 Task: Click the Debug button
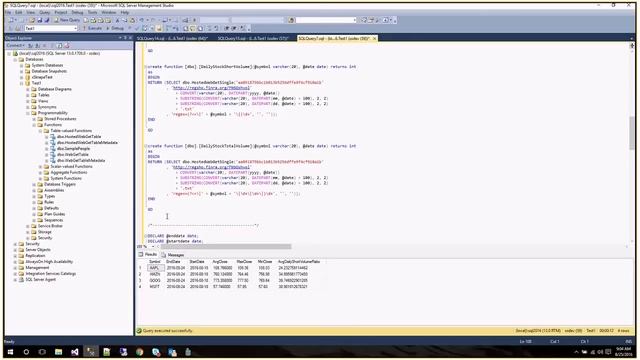point(115,28)
